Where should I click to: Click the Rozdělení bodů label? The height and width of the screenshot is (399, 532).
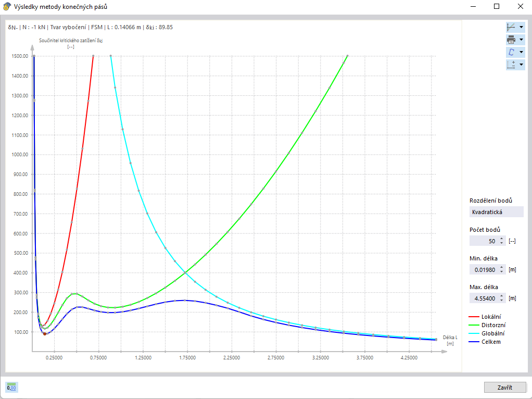tap(490, 201)
